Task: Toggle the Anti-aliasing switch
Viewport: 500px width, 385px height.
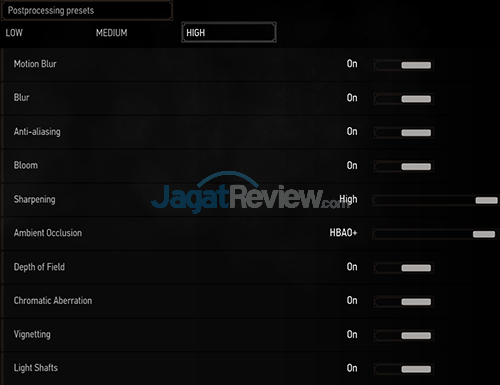Action: tap(404, 133)
